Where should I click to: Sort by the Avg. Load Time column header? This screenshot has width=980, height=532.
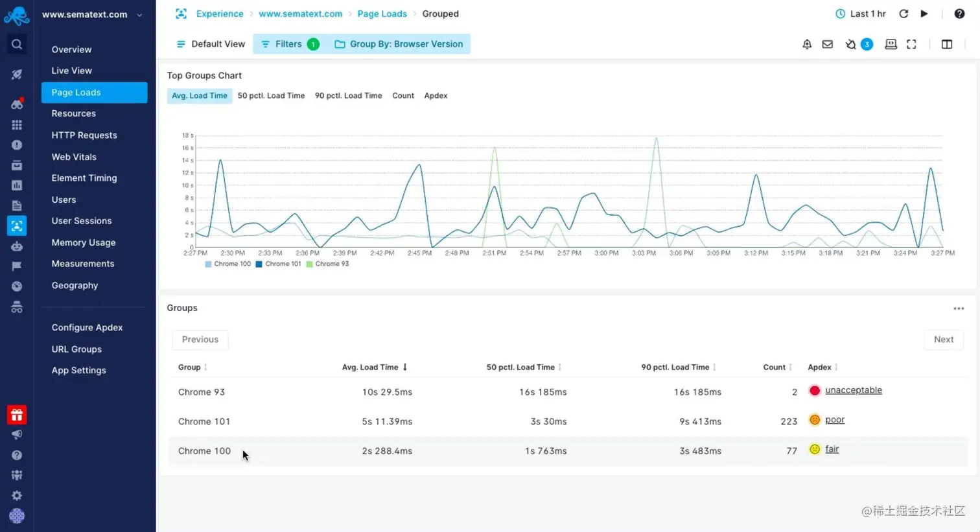375,367
